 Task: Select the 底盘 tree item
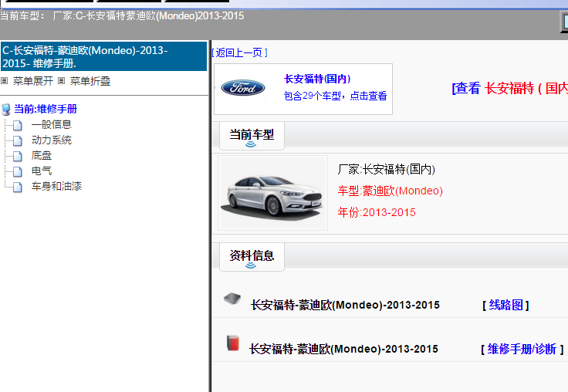[42, 156]
